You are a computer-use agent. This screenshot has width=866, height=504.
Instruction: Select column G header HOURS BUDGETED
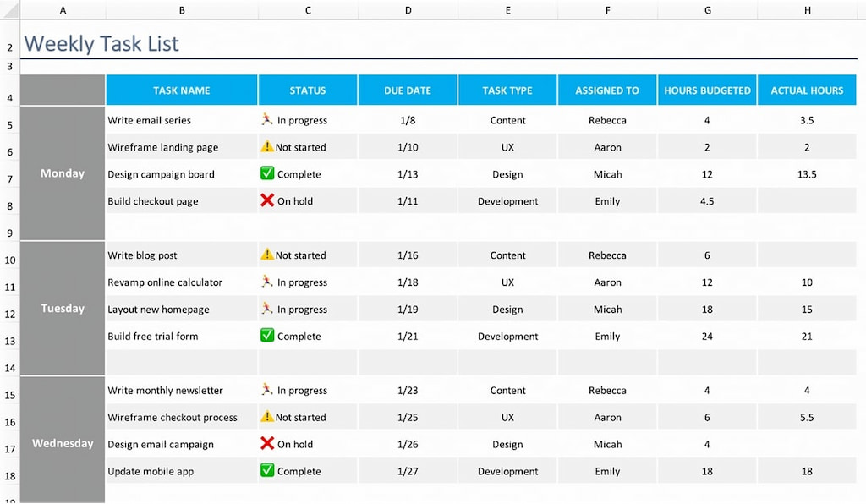click(x=707, y=90)
